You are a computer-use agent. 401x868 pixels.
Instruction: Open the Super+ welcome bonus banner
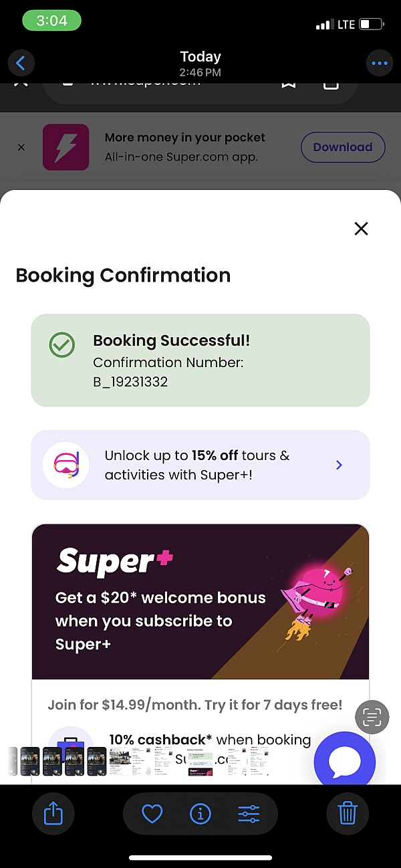point(200,602)
